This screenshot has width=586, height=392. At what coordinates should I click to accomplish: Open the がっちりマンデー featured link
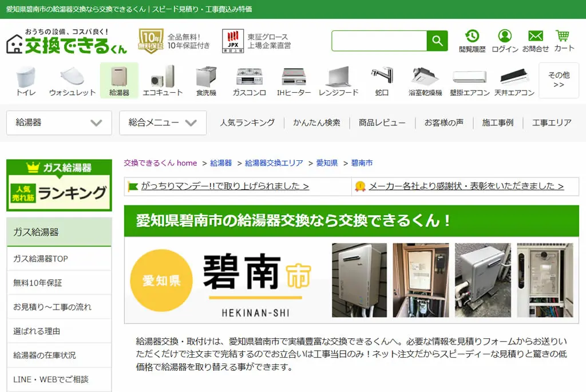[224, 186]
